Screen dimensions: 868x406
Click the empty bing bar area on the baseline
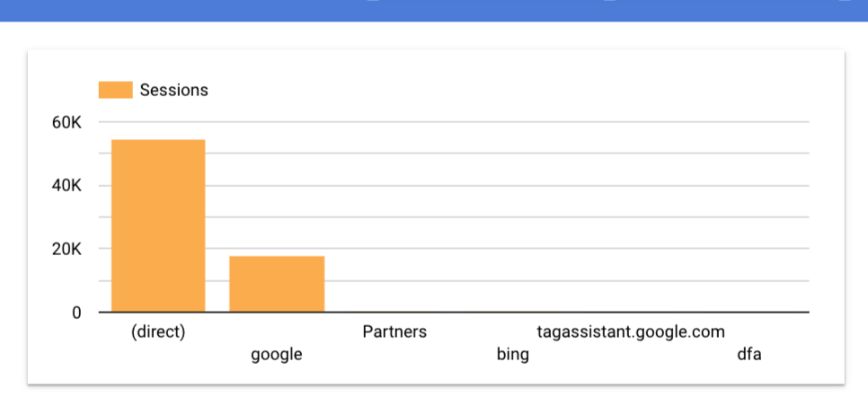[x=512, y=310]
